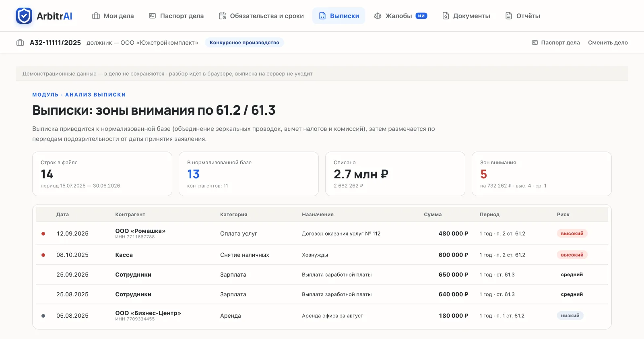644x339 pixels.
Task: Click the Категория column header
Action: point(233,215)
